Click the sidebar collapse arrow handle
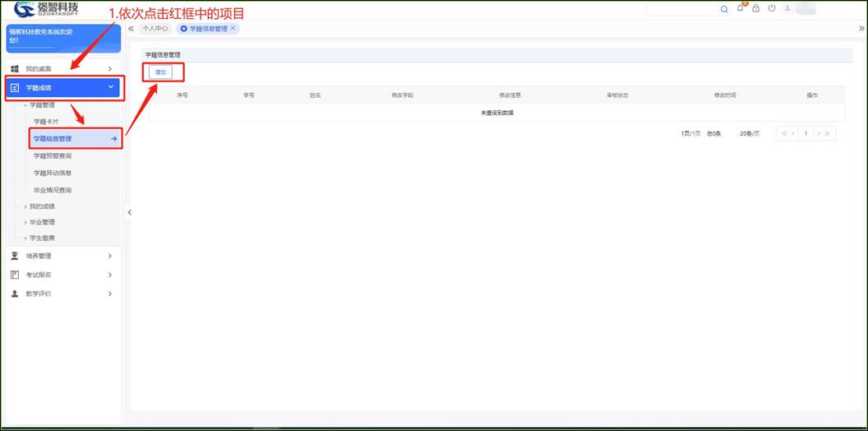868x431 pixels. pyautogui.click(x=129, y=212)
